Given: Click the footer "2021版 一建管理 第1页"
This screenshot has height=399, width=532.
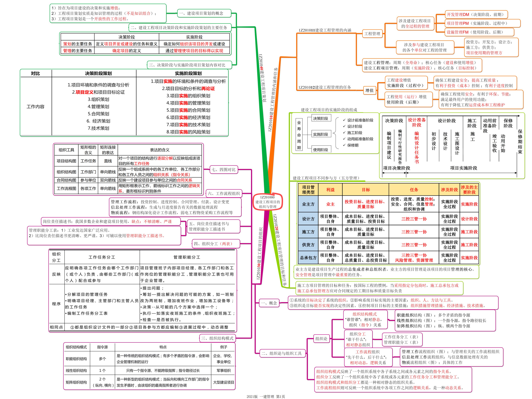Looking at the screenshot, I should point(266,397).
